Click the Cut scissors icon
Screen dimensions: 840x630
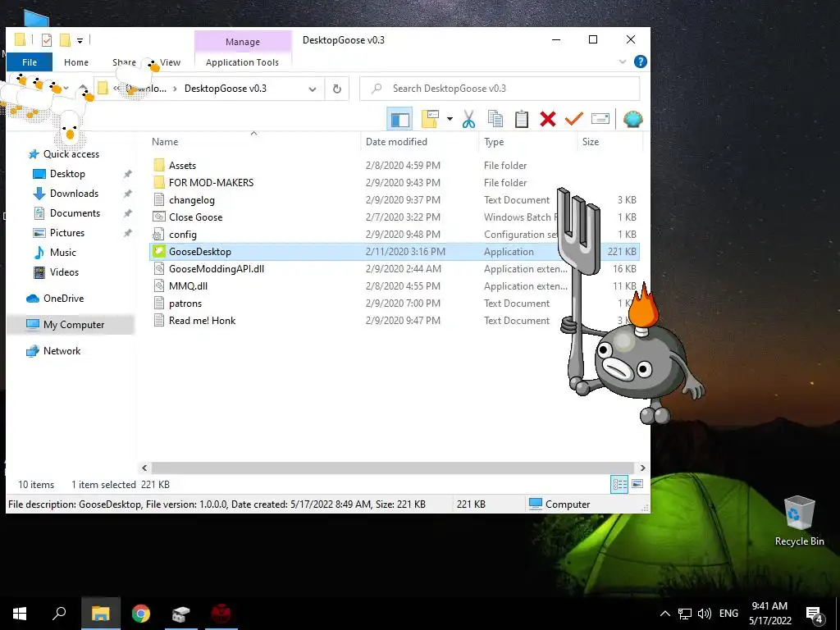(468, 119)
